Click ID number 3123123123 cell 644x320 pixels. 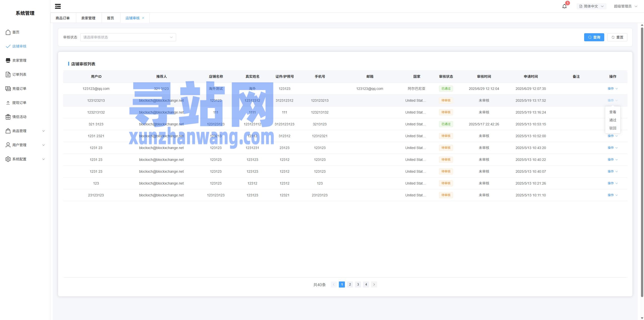284,124
